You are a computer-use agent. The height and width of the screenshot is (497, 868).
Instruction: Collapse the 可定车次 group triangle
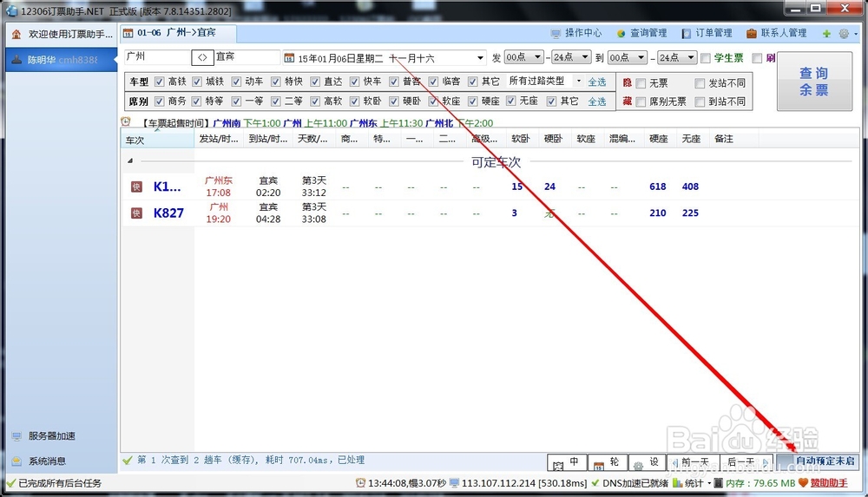130,161
